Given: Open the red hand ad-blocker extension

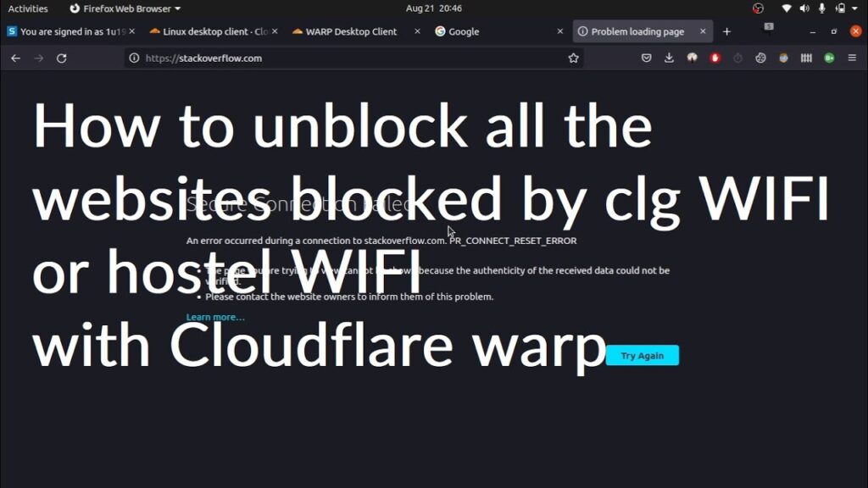Looking at the screenshot, I should point(715,58).
